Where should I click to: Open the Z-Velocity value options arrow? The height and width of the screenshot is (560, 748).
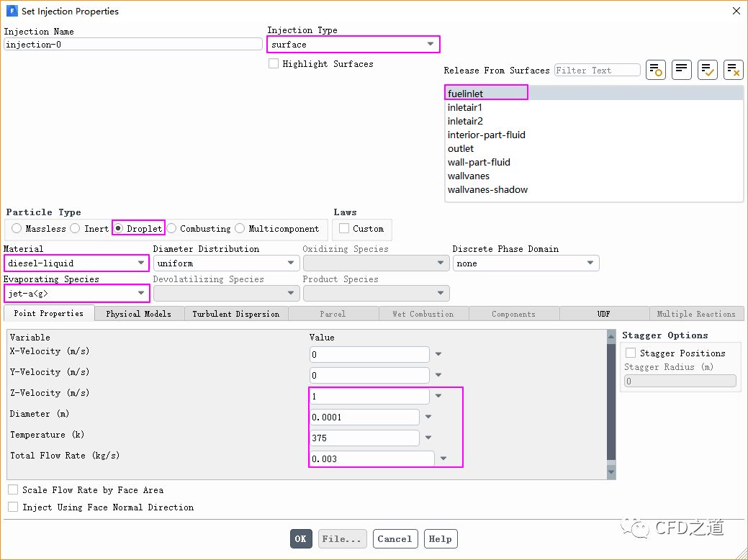tap(438, 396)
